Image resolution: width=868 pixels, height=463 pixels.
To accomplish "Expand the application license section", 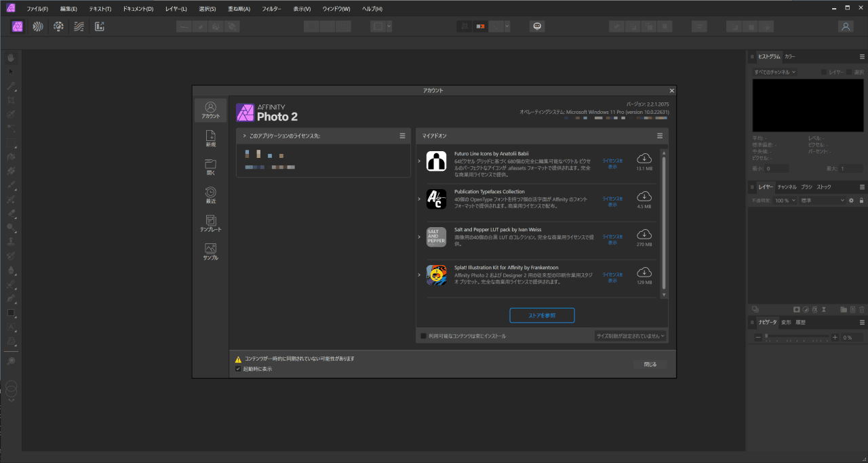I will coord(244,136).
